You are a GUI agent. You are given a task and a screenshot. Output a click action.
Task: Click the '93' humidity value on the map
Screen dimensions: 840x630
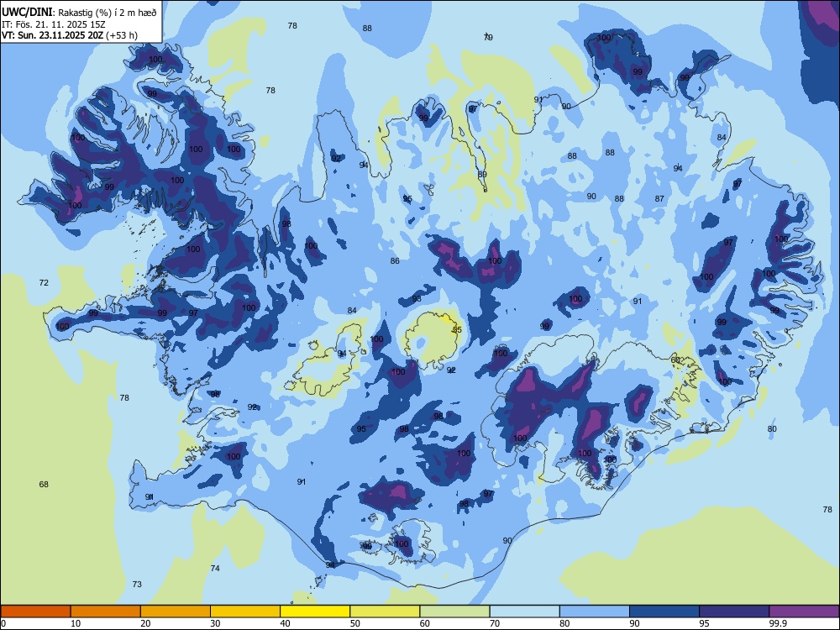click(417, 298)
